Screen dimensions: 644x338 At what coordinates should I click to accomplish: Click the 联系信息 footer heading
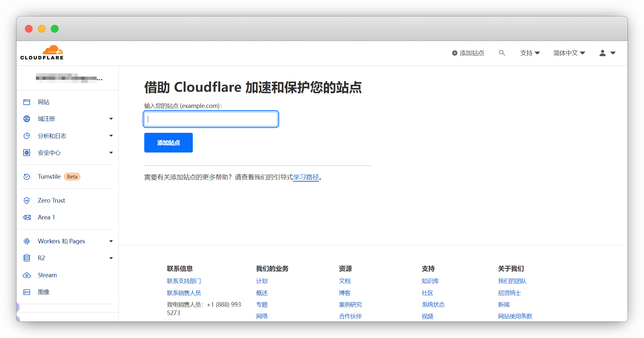tap(180, 269)
